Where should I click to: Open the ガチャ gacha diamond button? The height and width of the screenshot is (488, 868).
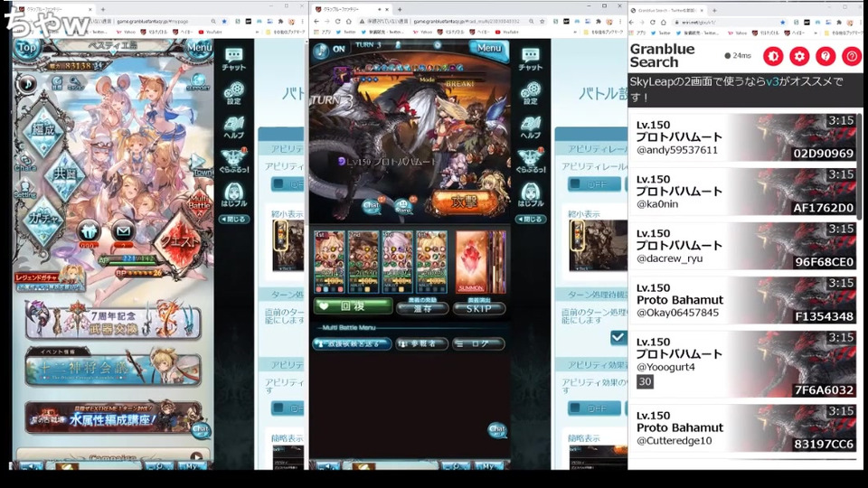(x=42, y=219)
